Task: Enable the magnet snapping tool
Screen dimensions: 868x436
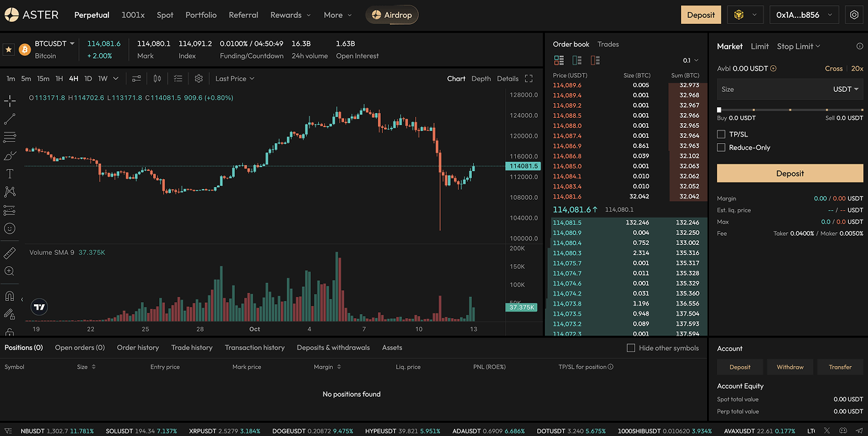Action: pos(11,295)
